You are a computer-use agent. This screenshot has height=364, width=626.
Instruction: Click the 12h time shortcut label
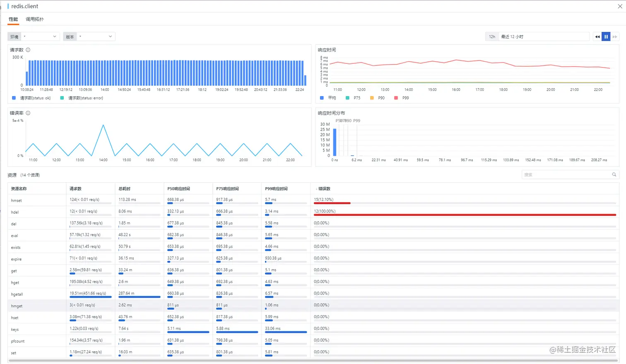point(492,37)
